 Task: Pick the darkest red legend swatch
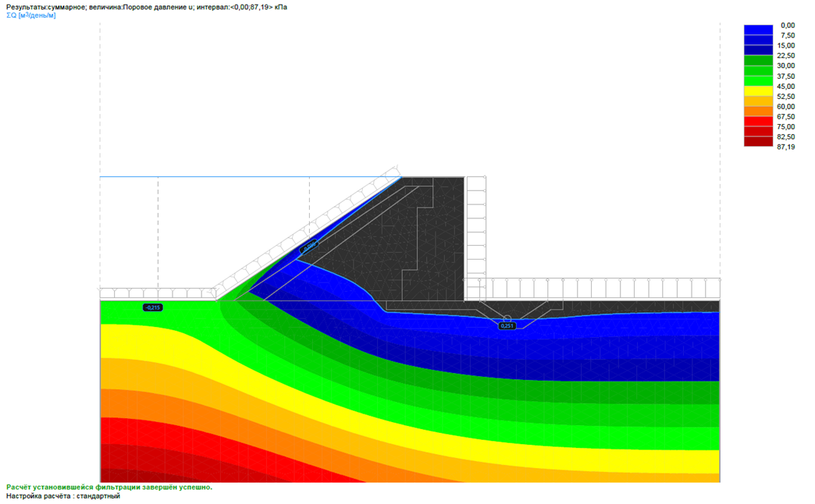tap(758, 141)
